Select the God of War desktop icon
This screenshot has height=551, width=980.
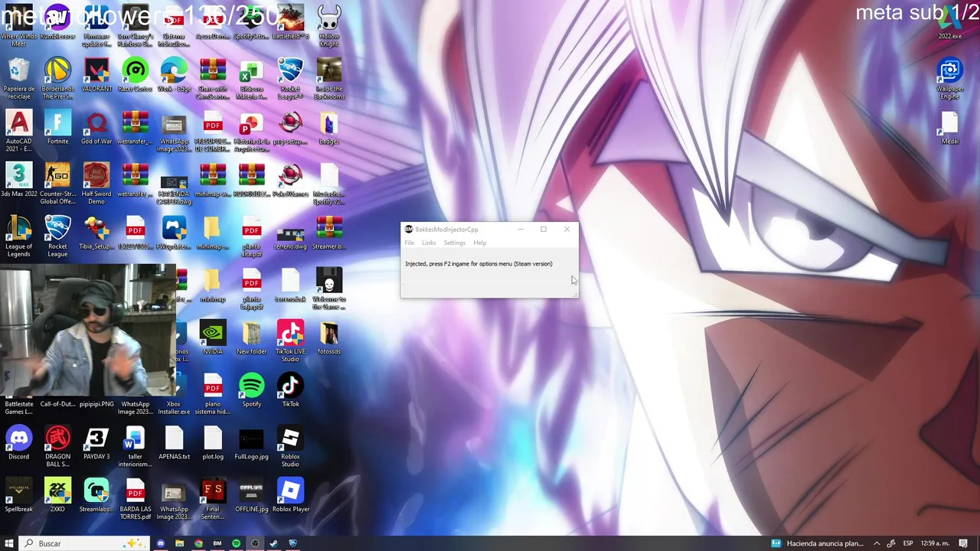coord(96,127)
